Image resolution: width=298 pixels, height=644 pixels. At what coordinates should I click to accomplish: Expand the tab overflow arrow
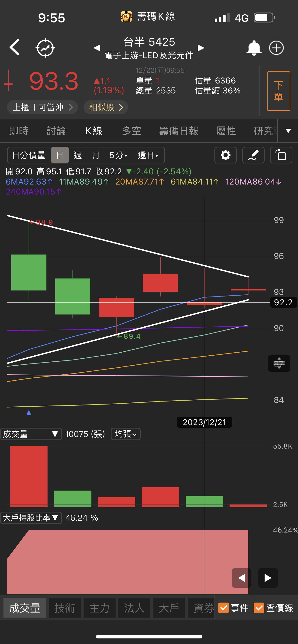[x=288, y=131]
